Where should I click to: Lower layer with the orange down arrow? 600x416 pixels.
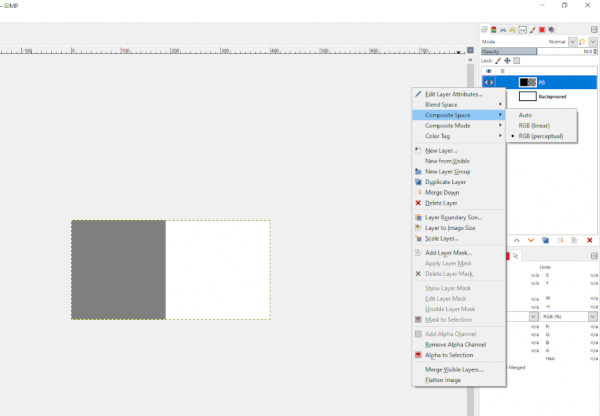click(531, 240)
